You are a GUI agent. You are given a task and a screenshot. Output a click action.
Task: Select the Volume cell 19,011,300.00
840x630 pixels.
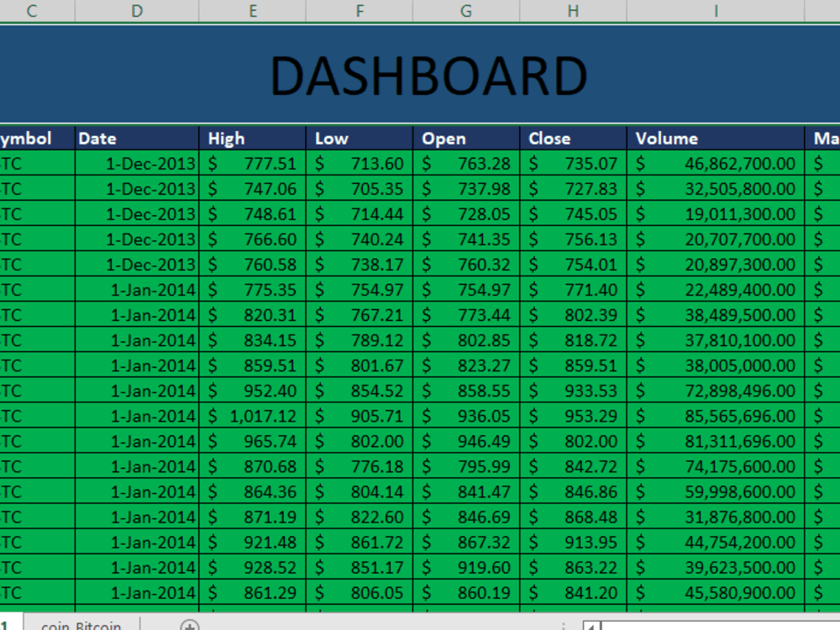[716, 213]
